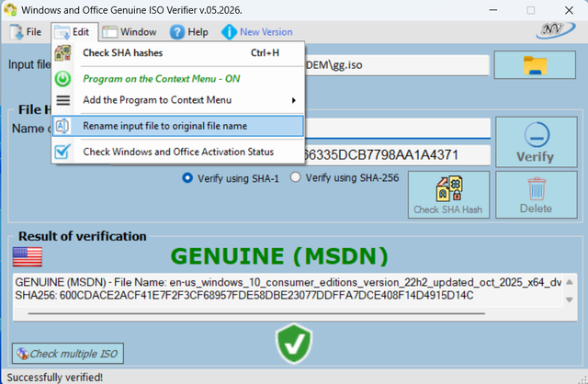Click the Successfully verified! status text
588x384 pixels.
click(55, 377)
